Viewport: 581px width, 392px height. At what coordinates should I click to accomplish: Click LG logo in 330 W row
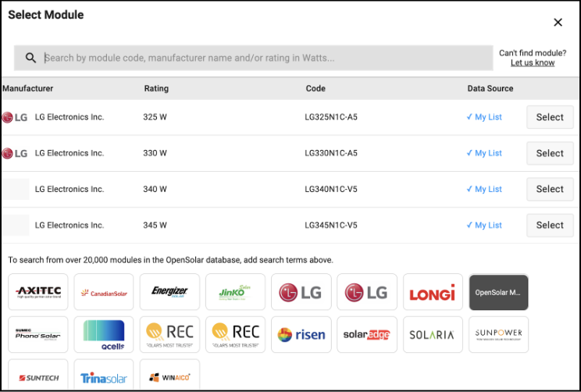(15, 153)
